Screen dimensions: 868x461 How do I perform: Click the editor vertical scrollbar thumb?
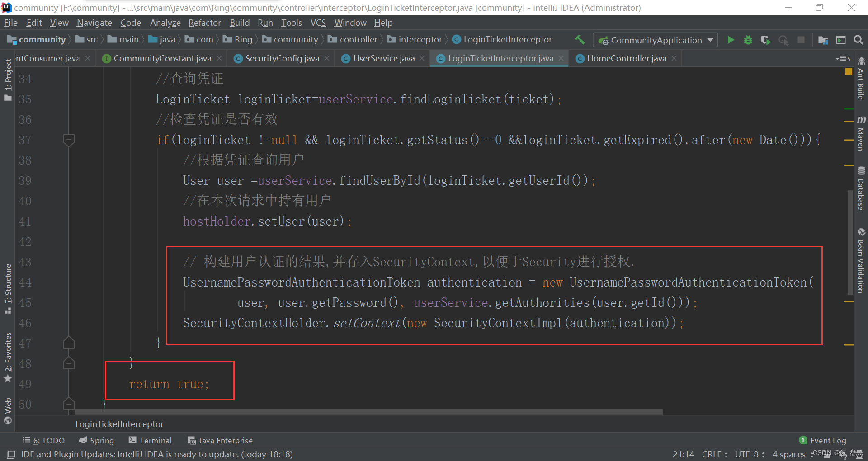(x=850, y=243)
